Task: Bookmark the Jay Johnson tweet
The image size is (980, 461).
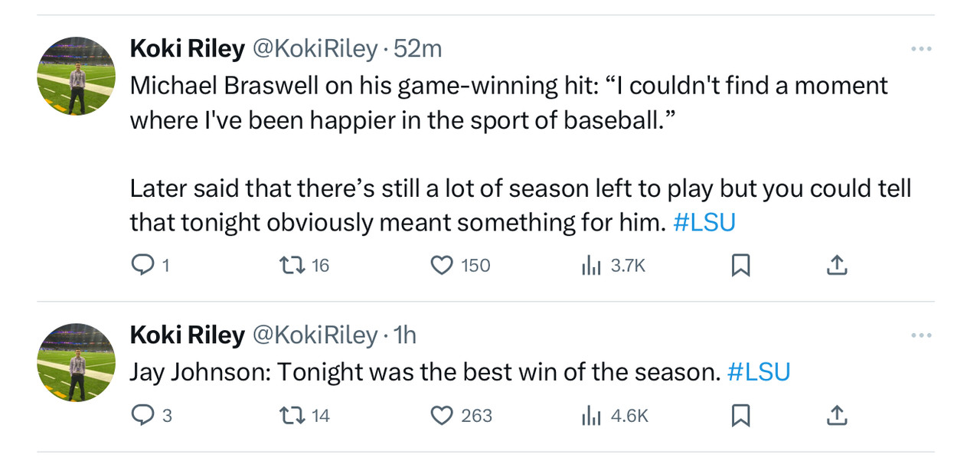Action: (x=740, y=415)
